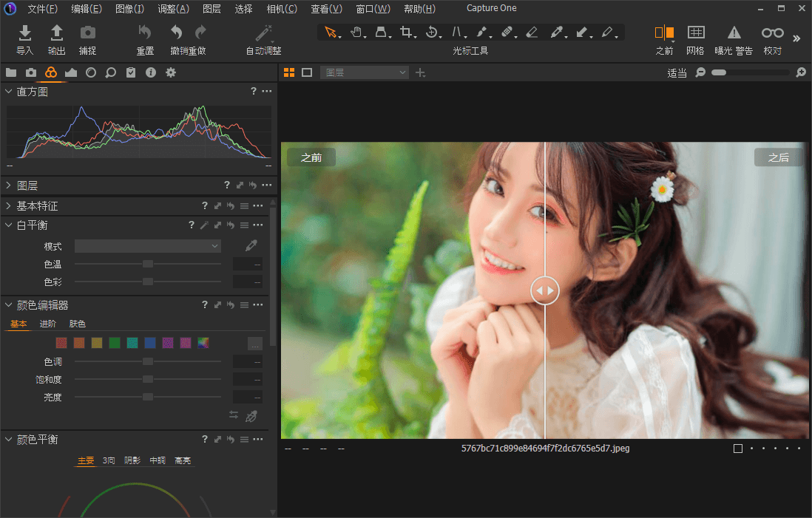Select the pointer cursor tool

331,32
